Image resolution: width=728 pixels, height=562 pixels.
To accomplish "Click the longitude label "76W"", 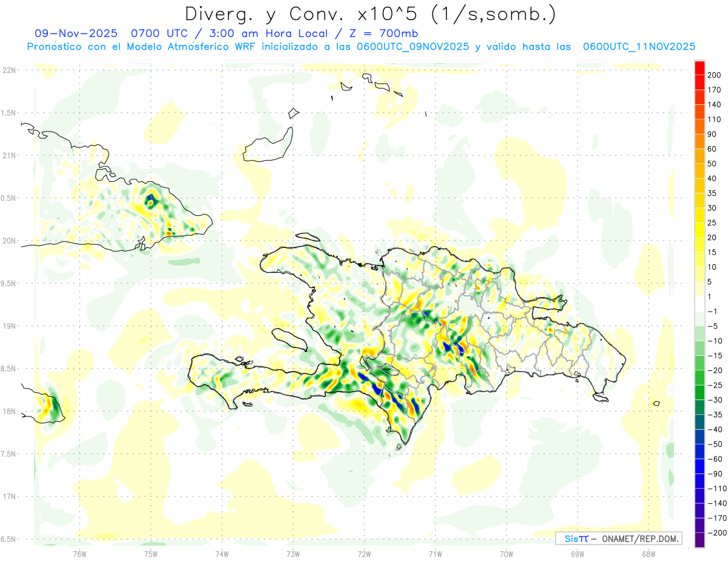I will coord(79,554).
